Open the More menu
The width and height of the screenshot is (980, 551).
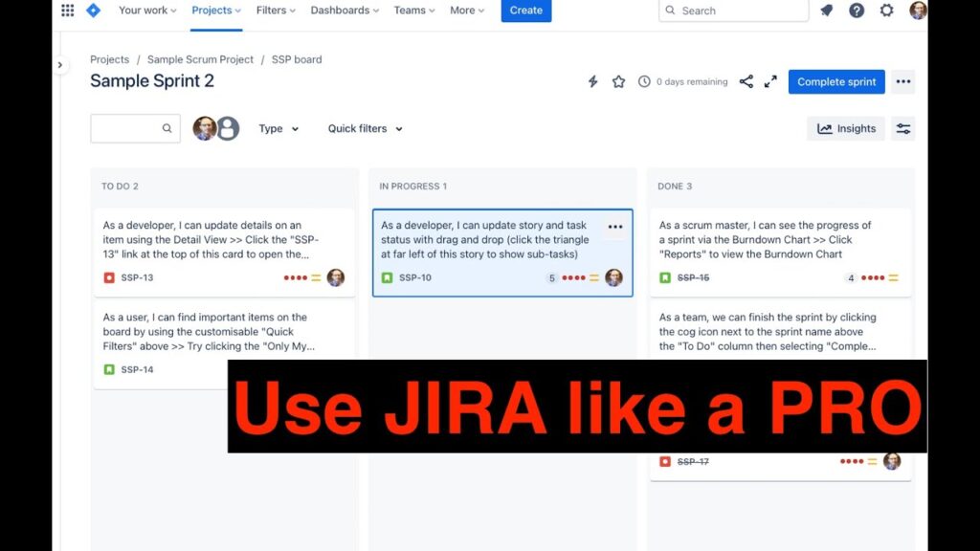pos(467,10)
